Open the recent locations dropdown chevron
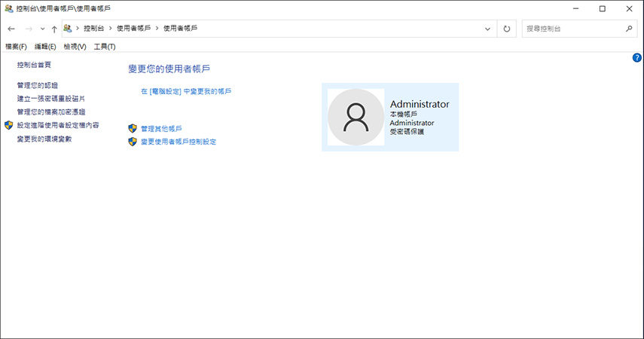Image resolution: width=644 pixels, height=339 pixels. pyautogui.click(x=42, y=29)
